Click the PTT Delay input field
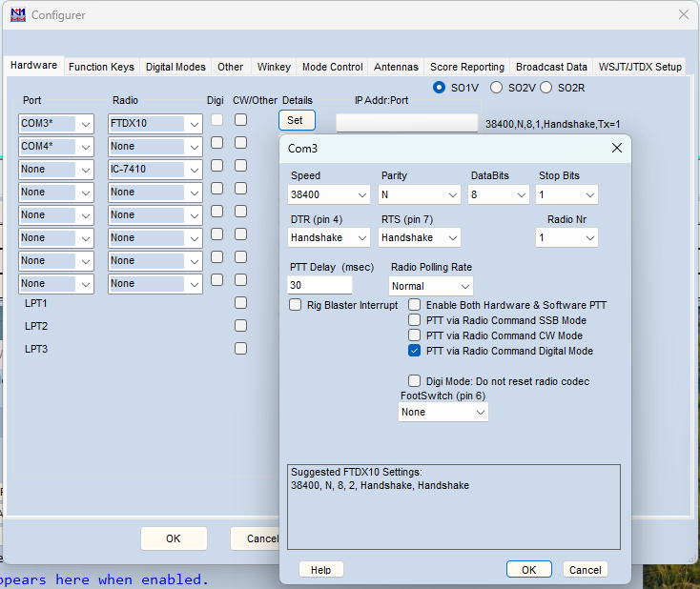 (320, 286)
